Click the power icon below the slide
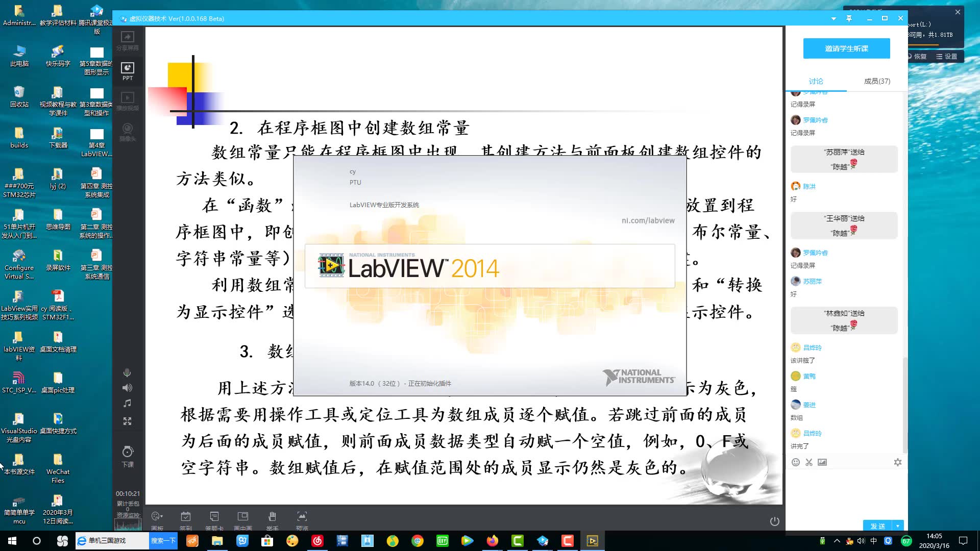The image size is (980, 551). coord(774,521)
